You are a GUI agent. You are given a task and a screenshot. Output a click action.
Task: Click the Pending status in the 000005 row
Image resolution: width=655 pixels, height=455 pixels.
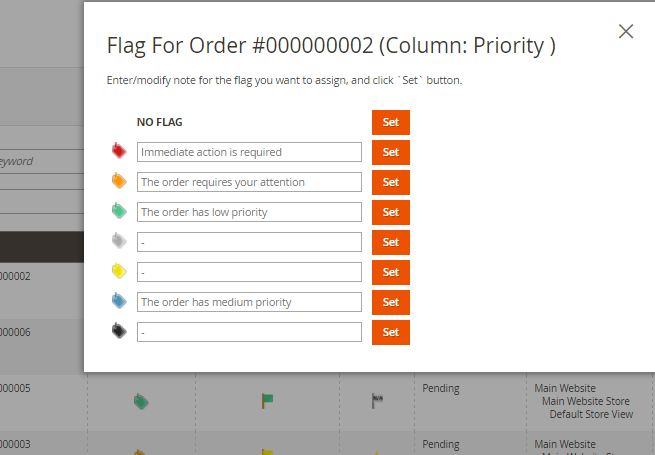click(x=441, y=389)
